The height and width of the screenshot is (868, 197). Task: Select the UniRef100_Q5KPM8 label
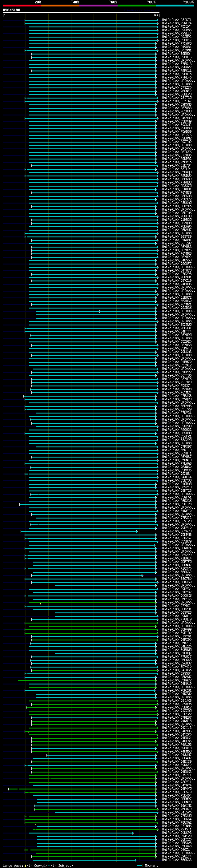coord(176,535)
